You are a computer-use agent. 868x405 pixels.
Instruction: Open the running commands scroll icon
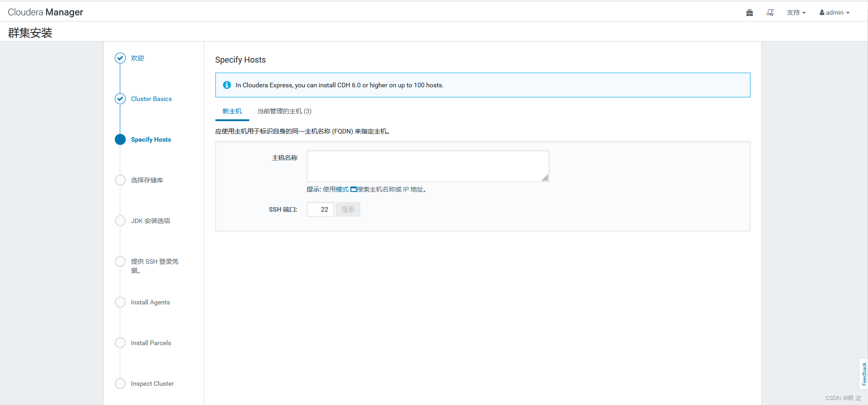click(770, 13)
